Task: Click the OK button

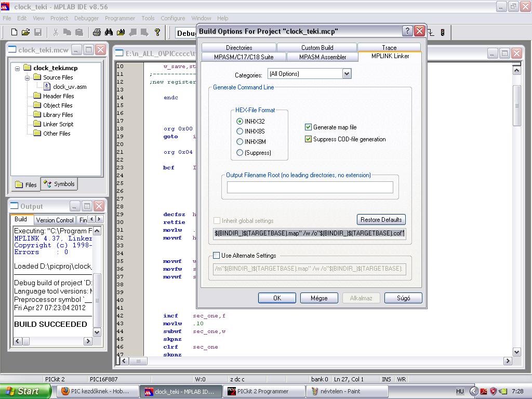Action: [x=277, y=298]
